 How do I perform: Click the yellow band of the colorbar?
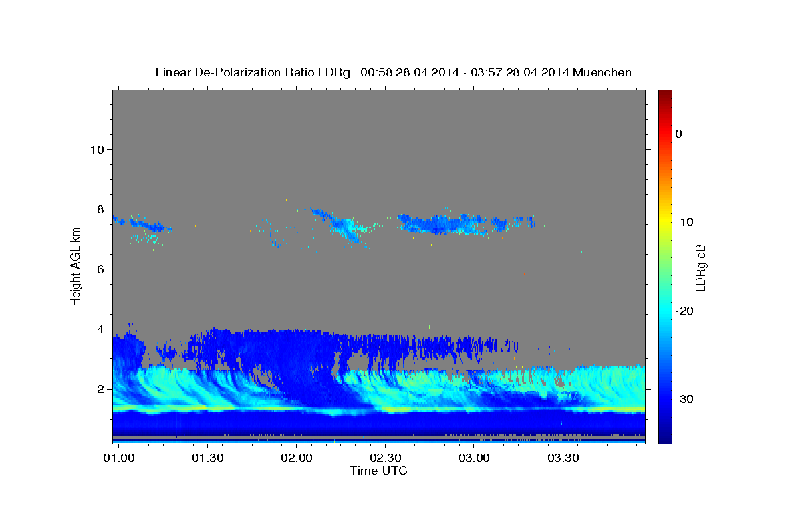click(665, 222)
